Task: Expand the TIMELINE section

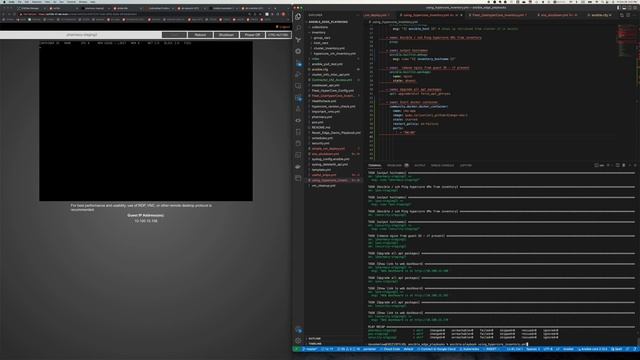Action: pos(315,344)
